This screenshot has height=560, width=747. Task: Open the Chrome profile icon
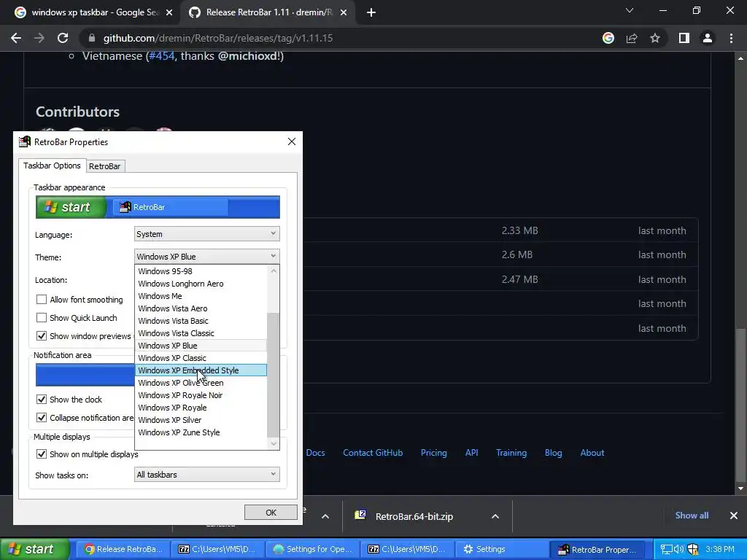708,38
